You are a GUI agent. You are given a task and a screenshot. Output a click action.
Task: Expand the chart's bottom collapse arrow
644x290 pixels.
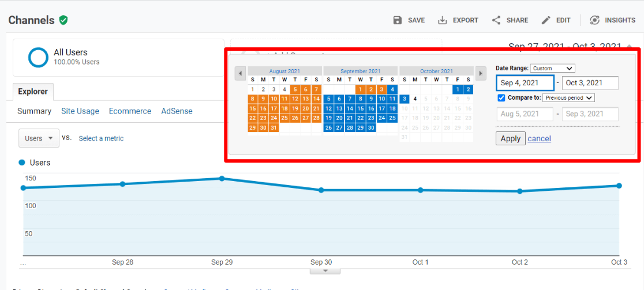pos(325,271)
